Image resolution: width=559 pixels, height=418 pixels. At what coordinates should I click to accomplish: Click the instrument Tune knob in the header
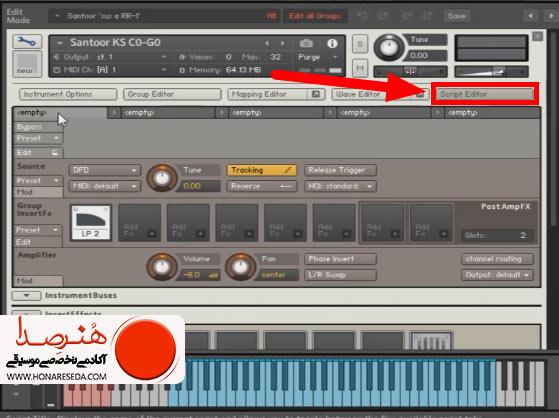pyautogui.click(x=389, y=47)
